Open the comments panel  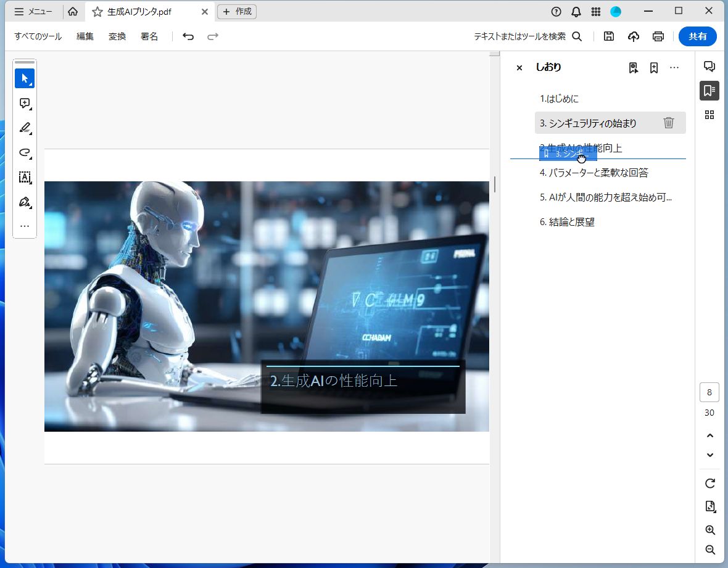(x=709, y=66)
